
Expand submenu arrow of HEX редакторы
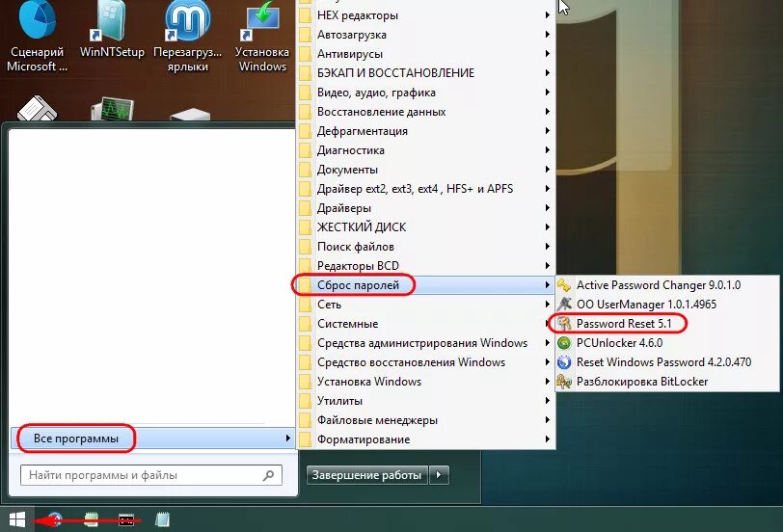pos(548,15)
